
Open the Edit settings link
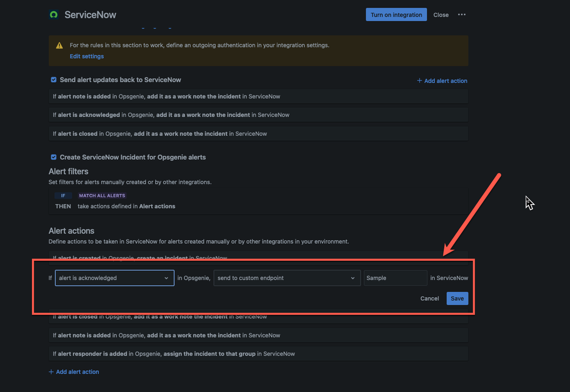click(87, 56)
